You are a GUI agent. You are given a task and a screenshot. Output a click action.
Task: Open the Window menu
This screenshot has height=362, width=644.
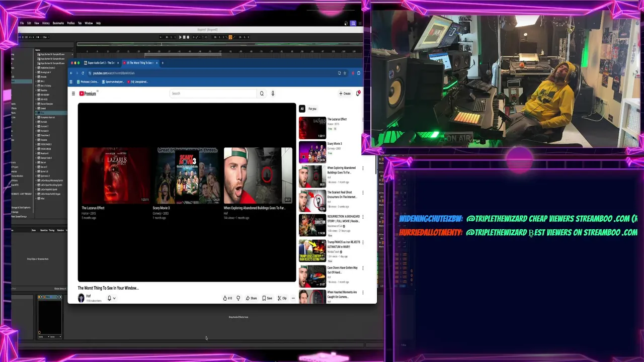click(89, 23)
